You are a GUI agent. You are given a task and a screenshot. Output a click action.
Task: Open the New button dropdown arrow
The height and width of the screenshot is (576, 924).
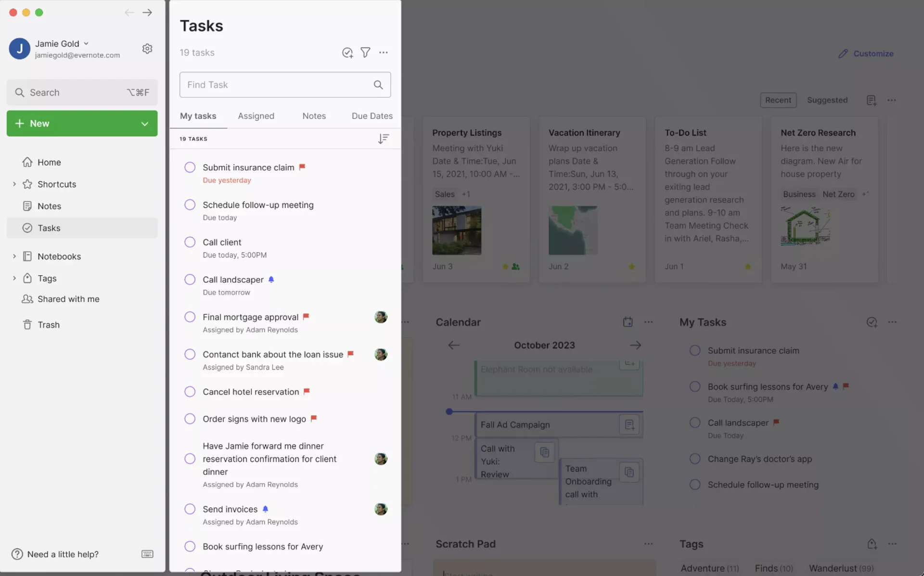tap(144, 123)
